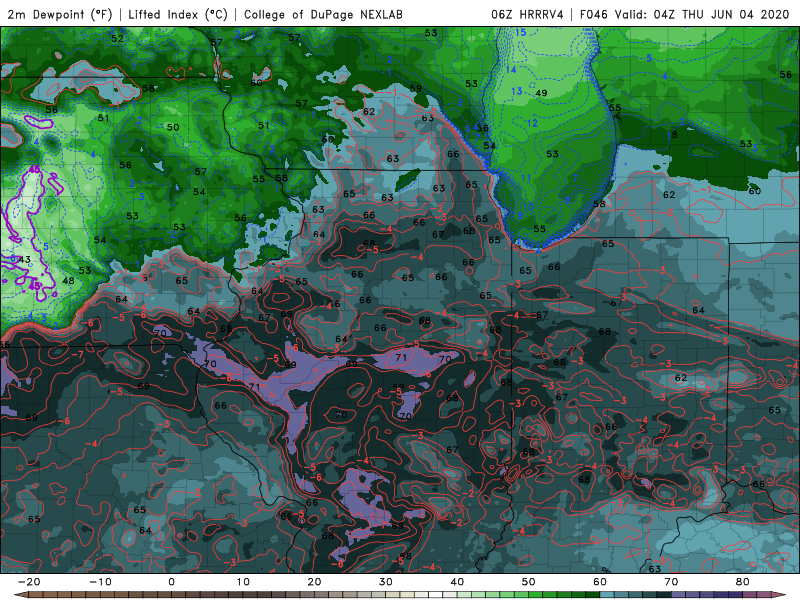Click the blue '15' lifted index contour label
800x600 pixels.
pos(520,33)
